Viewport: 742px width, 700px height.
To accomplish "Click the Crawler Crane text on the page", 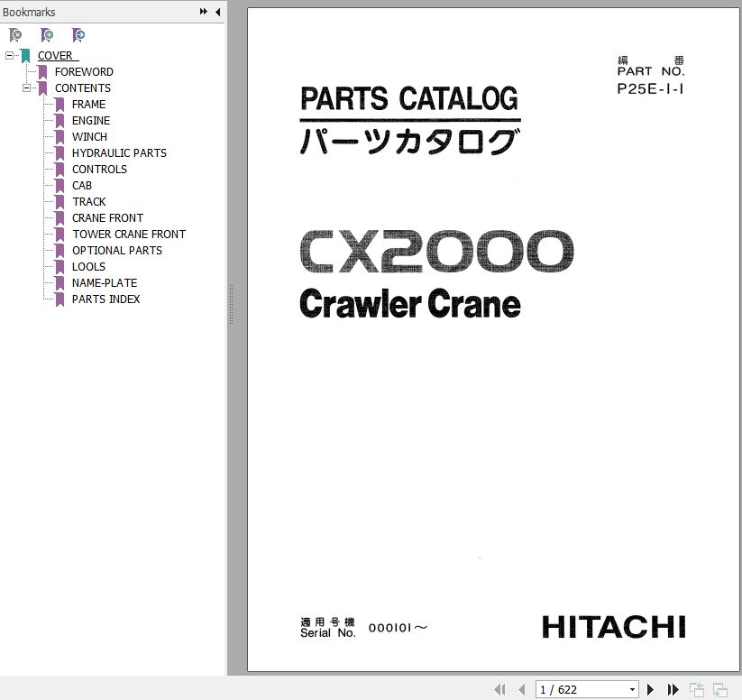I will (x=410, y=304).
